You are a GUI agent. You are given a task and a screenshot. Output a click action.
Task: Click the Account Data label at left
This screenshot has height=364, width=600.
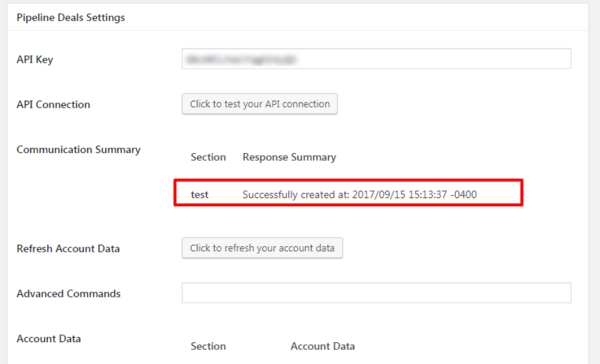[x=49, y=338]
